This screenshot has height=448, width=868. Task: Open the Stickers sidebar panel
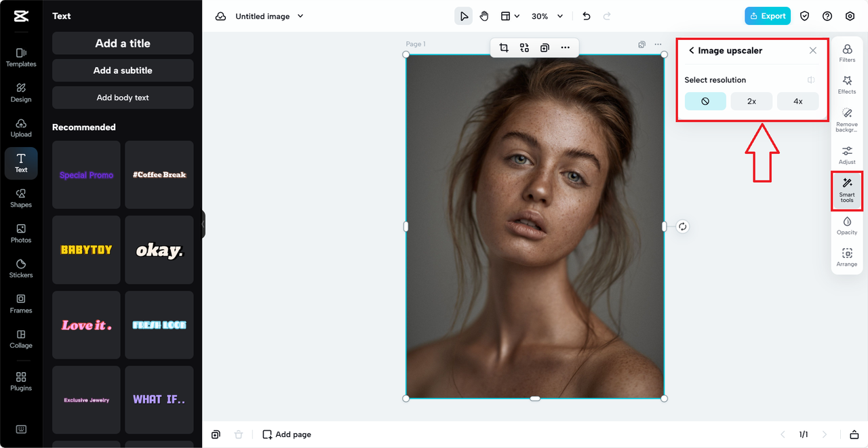[21, 268]
